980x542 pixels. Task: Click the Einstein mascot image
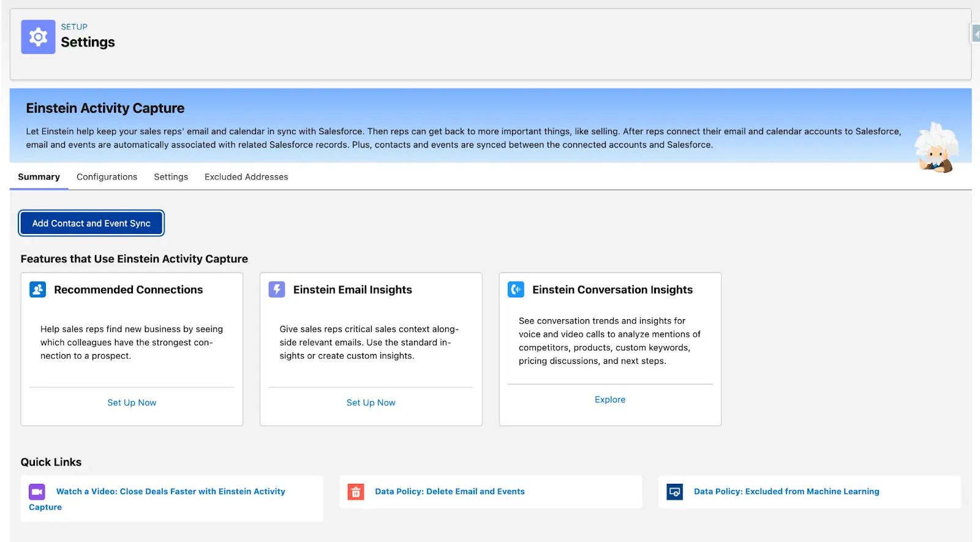tap(936, 148)
